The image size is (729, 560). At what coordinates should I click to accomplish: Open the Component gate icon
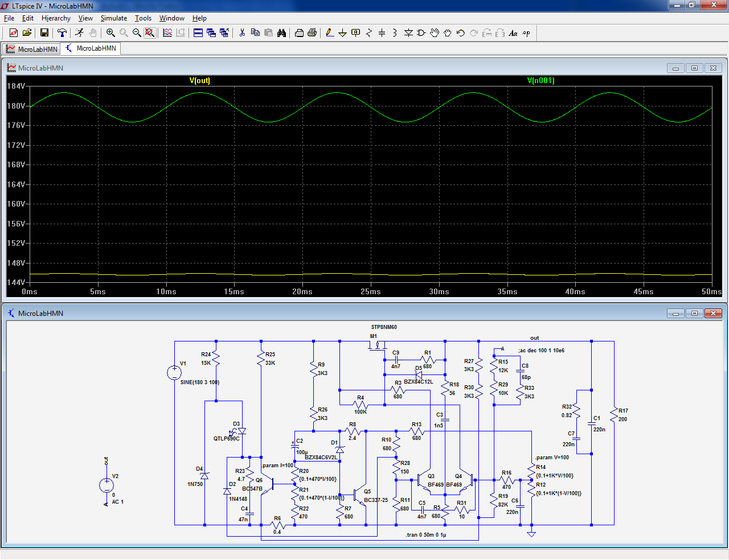point(421,33)
